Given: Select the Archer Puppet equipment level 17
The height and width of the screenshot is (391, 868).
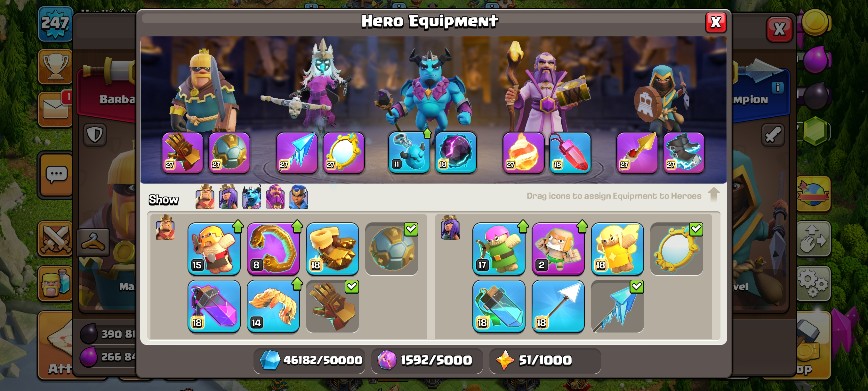Looking at the screenshot, I should coord(499,249).
